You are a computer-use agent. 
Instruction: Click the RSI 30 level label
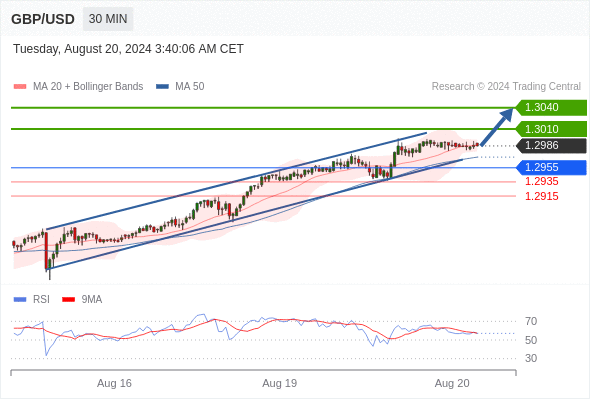click(531, 358)
